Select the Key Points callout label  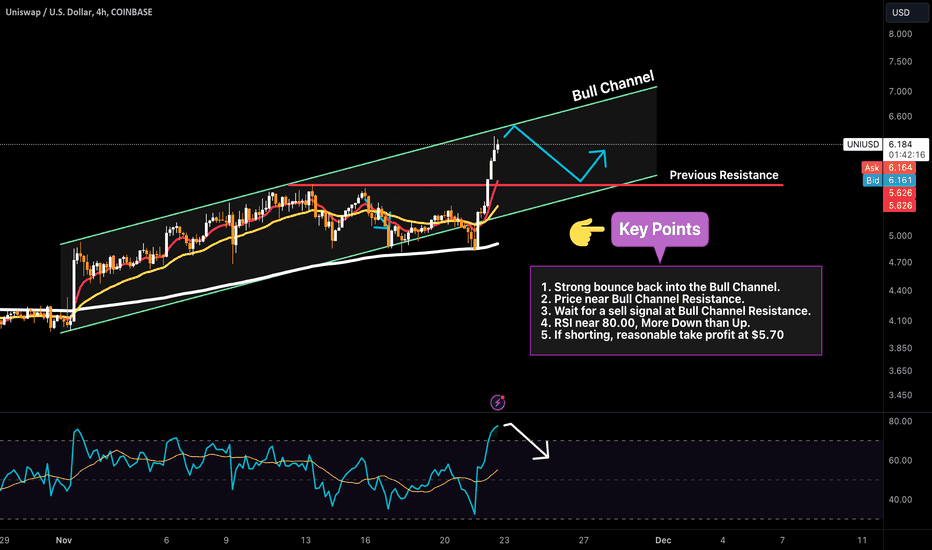(x=660, y=229)
